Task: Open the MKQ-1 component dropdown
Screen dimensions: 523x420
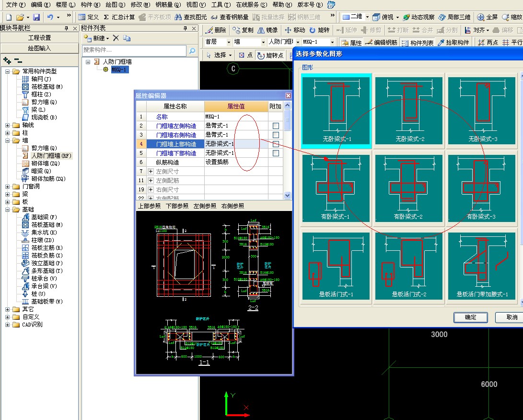Action: [332, 42]
